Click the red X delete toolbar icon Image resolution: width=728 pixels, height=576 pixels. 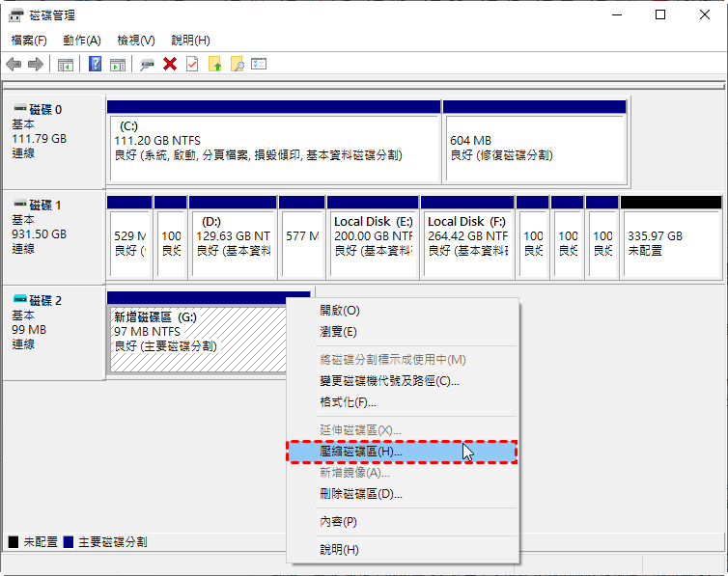[x=170, y=65]
